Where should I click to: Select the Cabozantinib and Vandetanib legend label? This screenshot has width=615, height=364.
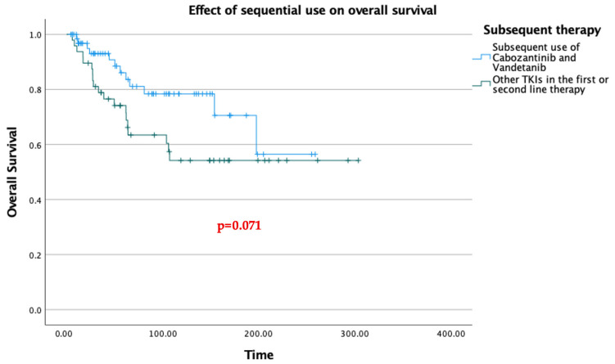tap(536, 57)
